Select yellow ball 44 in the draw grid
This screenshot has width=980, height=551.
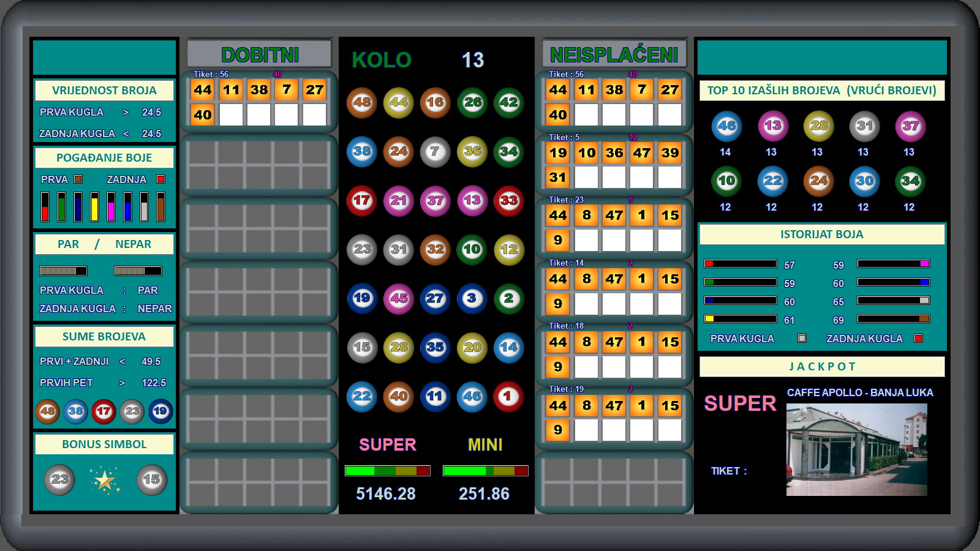398,102
